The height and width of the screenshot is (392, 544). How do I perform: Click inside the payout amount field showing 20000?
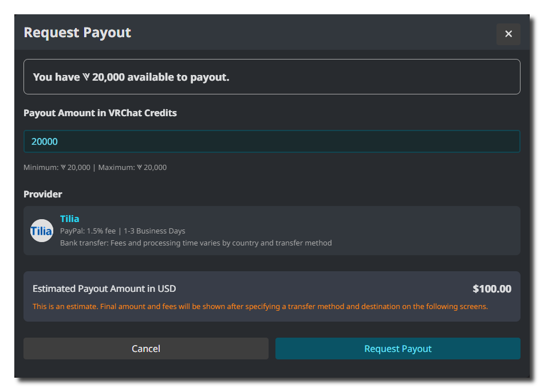tap(272, 141)
